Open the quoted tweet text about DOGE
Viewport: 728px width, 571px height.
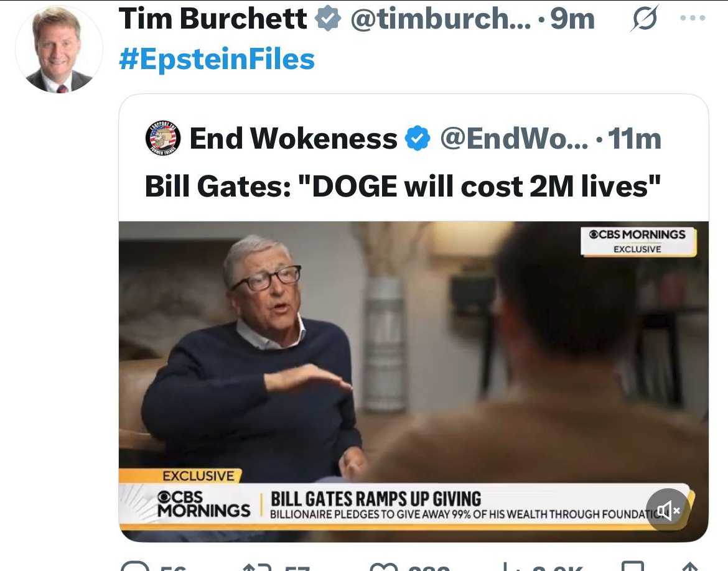click(x=403, y=186)
